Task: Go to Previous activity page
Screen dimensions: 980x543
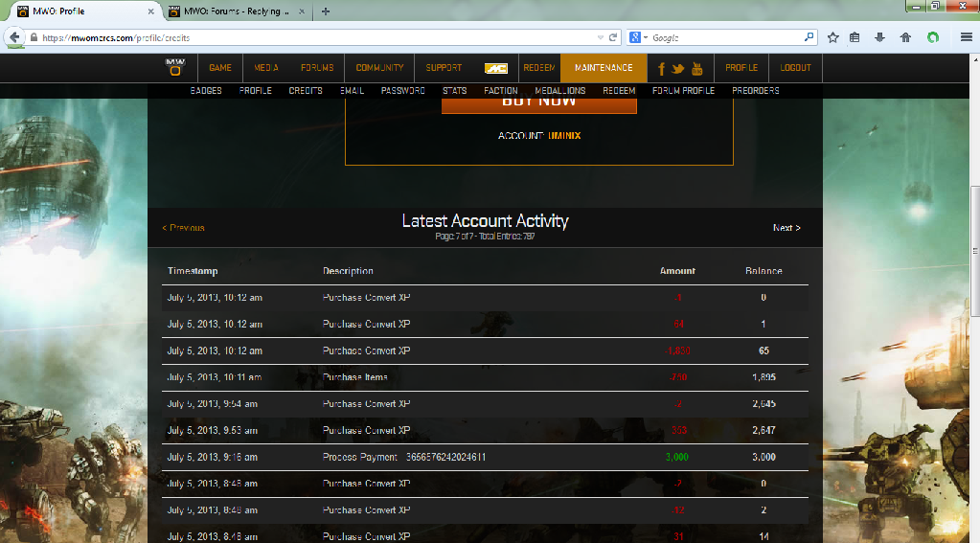Action: [183, 228]
